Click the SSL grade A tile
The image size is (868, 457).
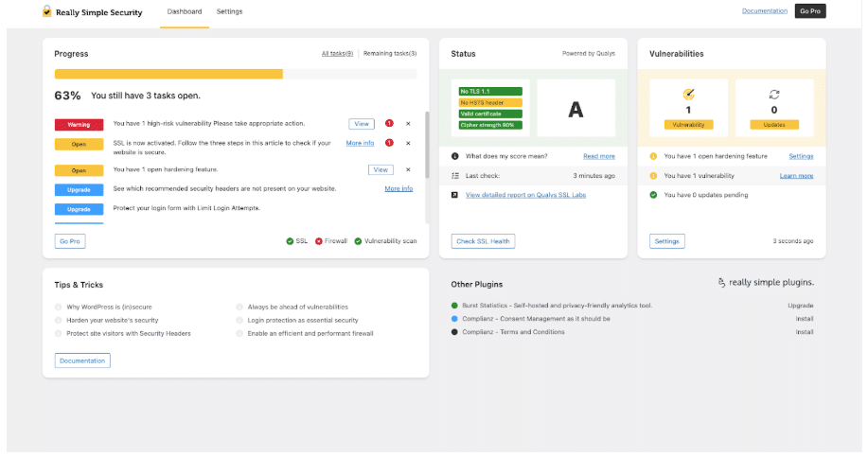(576, 108)
